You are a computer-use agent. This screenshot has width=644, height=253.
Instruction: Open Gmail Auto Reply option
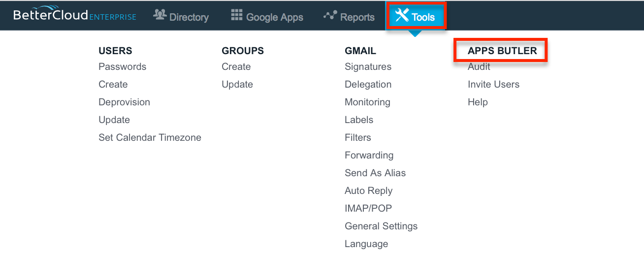368,190
